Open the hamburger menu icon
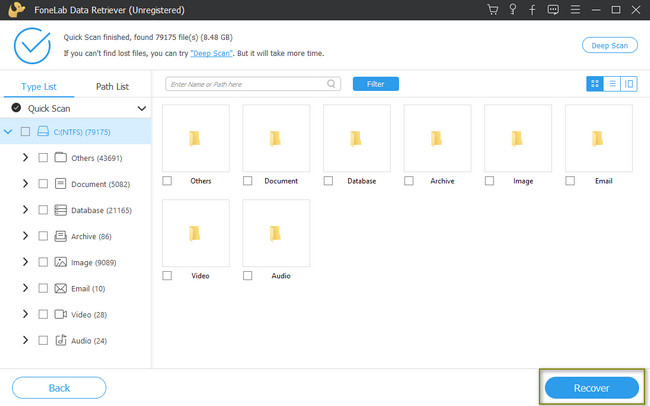650x406 pixels. (575, 10)
